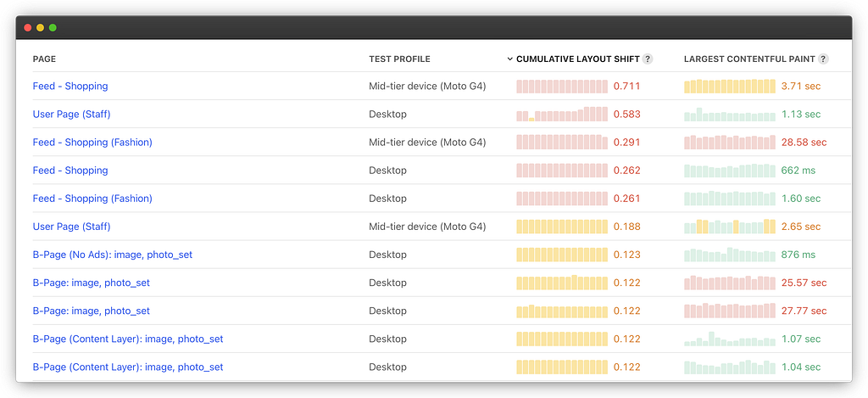Click the LCP sparkline next to 27.77 sec
Screen dimensions: 868x398
[x=730, y=311]
